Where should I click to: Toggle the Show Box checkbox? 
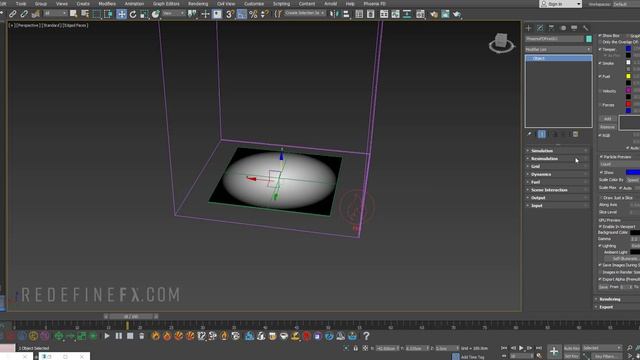[x=600, y=36]
